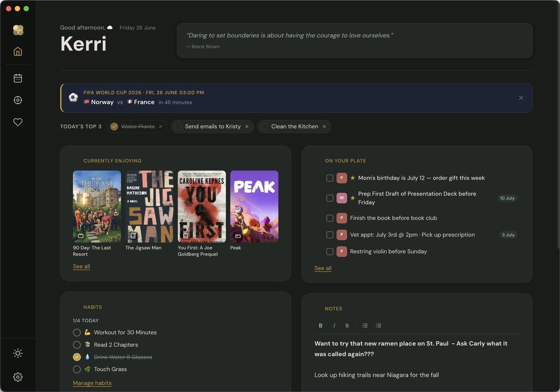Click the 10 July due date badge

click(507, 198)
